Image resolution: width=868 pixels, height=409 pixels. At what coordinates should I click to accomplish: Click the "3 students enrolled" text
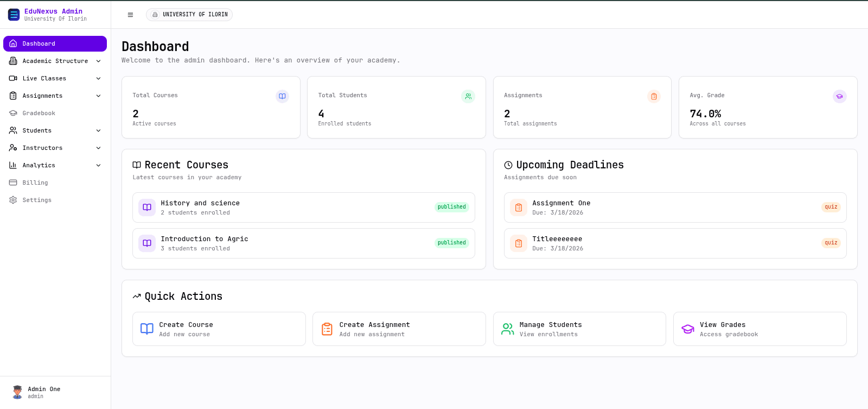pyautogui.click(x=195, y=249)
